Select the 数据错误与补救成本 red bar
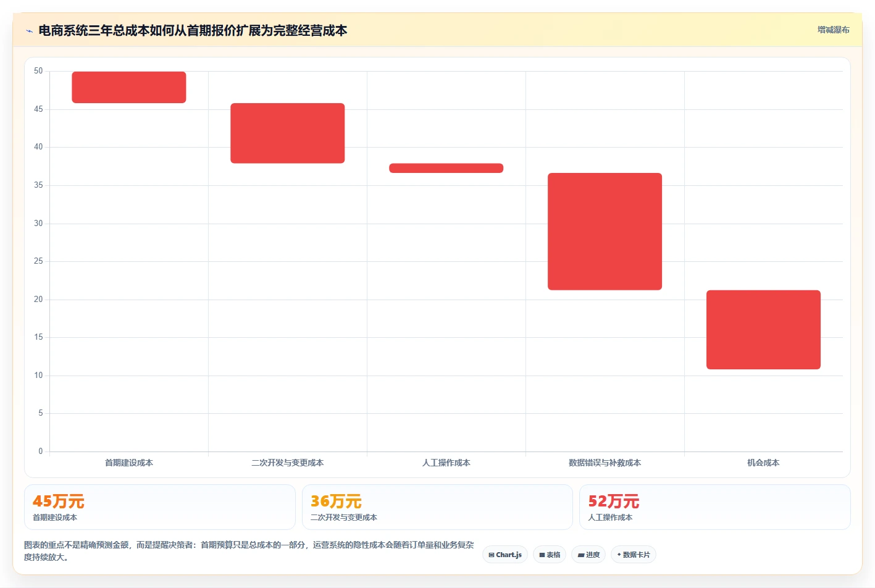Image resolution: width=875 pixels, height=588 pixels. point(605,232)
